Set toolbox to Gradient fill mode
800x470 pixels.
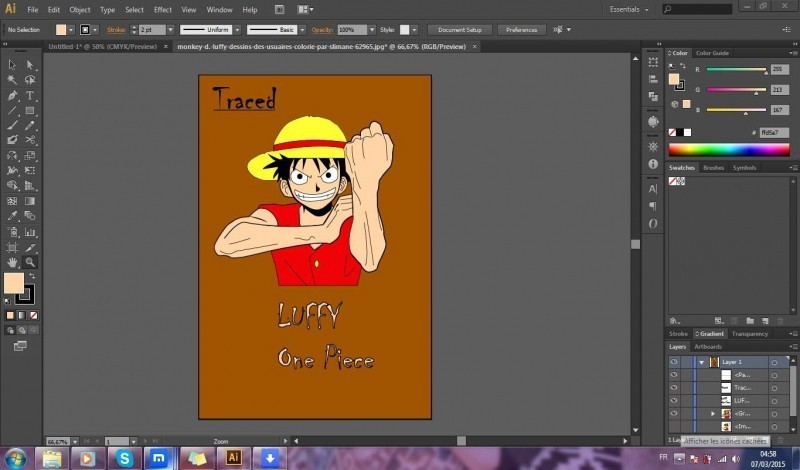click(x=21, y=315)
